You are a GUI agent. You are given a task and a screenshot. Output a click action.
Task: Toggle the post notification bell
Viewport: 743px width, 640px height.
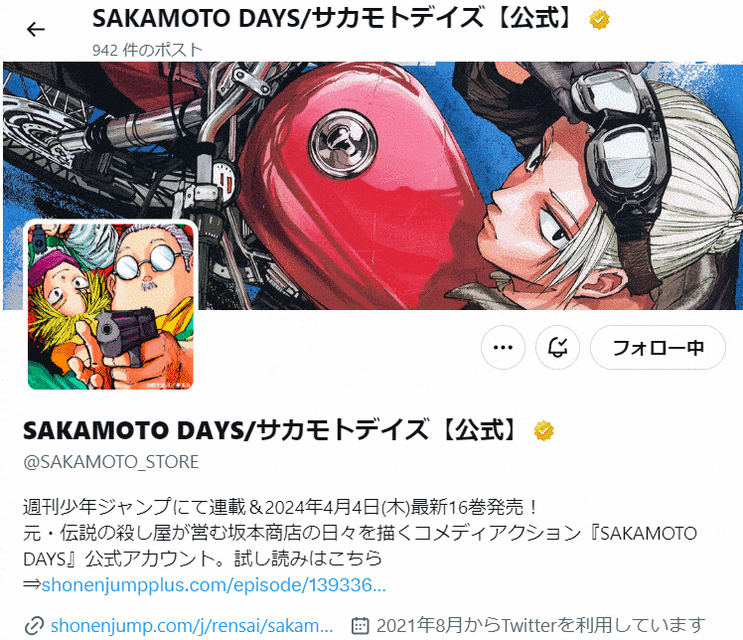(x=557, y=347)
